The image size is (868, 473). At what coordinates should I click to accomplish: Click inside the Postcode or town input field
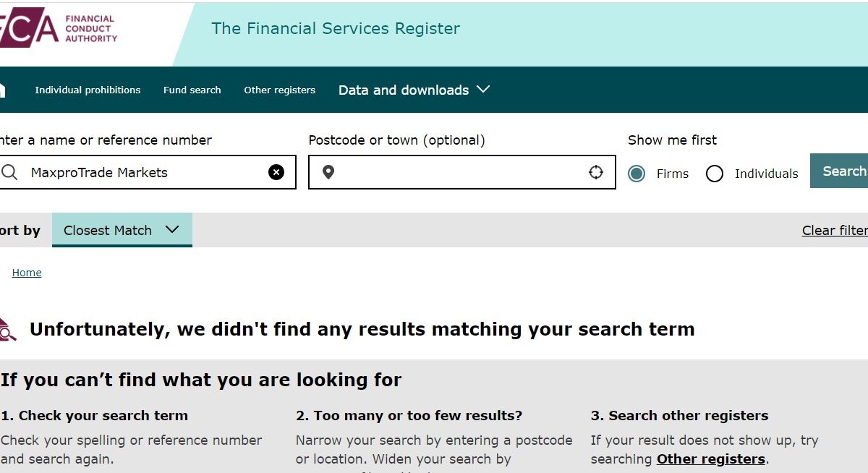[x=462, y=172]
